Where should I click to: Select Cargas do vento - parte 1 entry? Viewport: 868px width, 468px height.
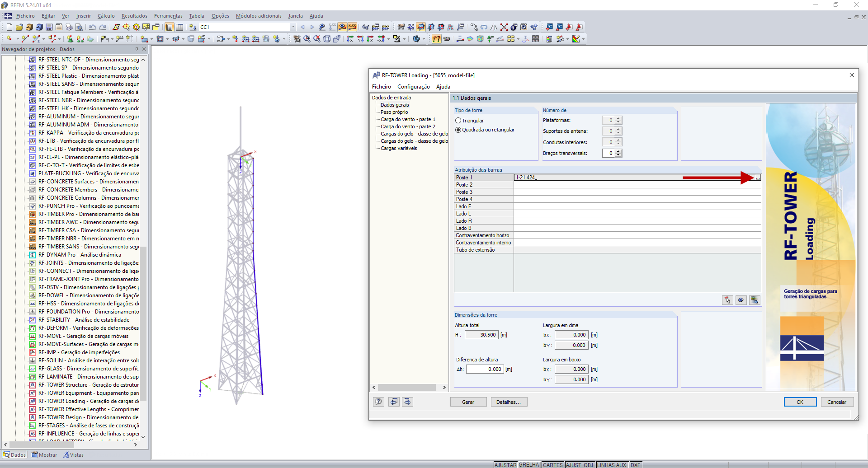point(407,119)
